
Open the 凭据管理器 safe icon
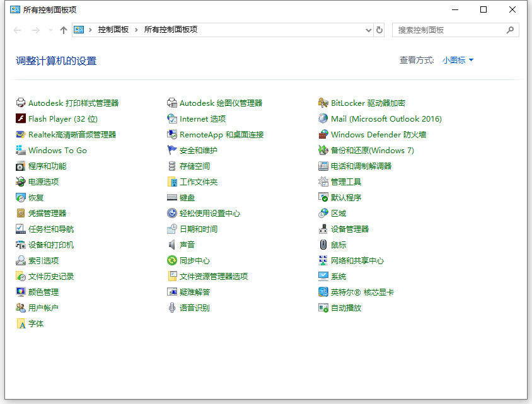(21, 214)
